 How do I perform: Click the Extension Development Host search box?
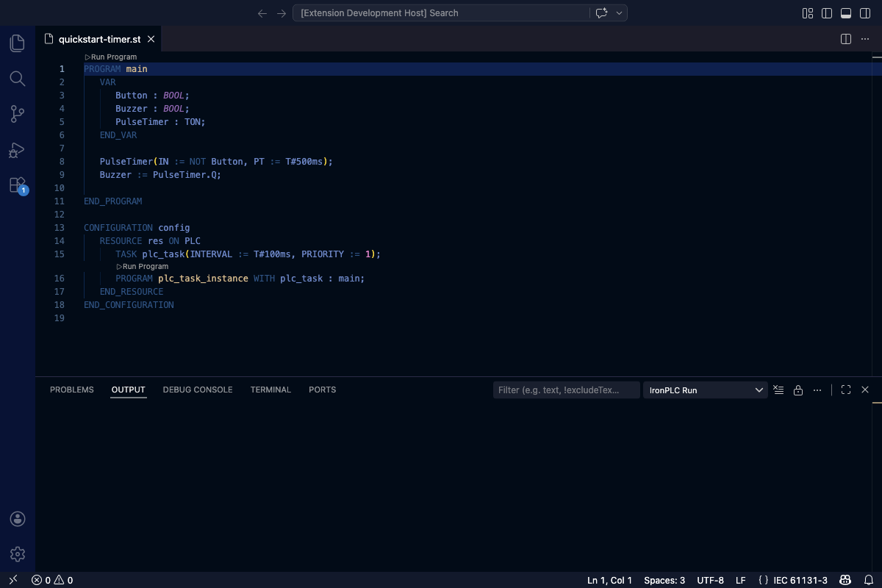(441, 13)
